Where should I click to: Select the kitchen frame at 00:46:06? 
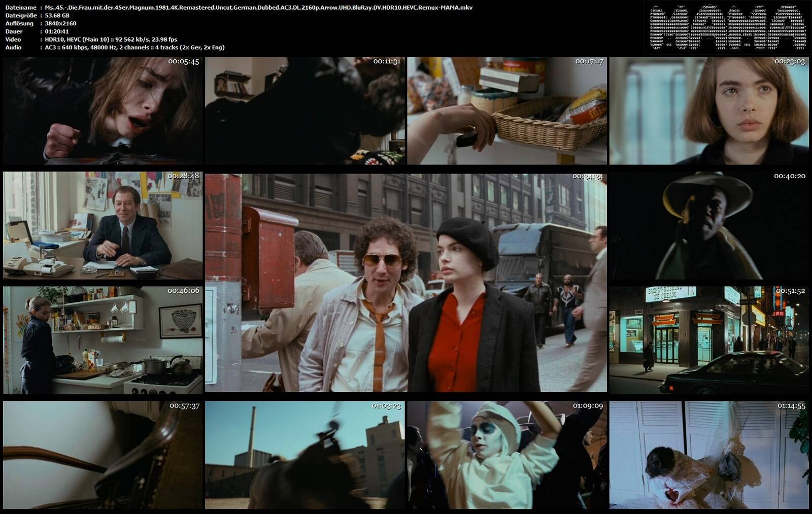103,340
